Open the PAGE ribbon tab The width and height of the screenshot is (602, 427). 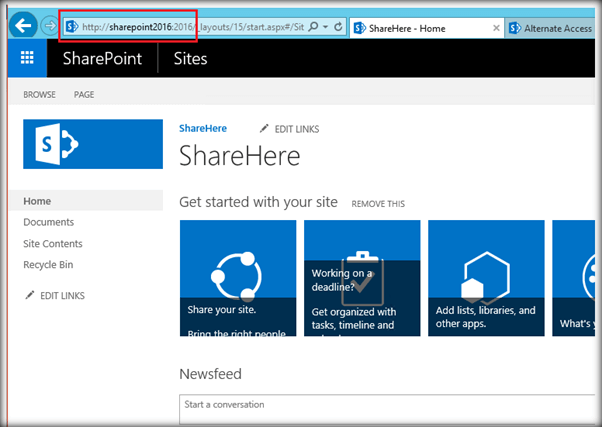[84, 94]
